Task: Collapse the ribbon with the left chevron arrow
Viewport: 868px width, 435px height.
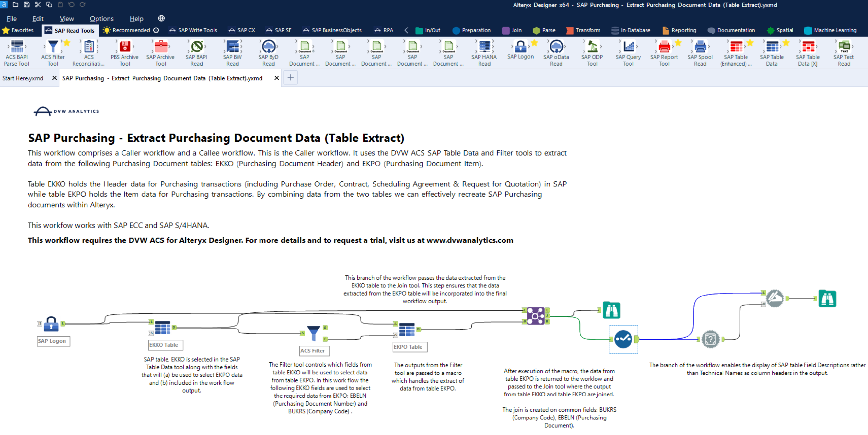Action: (x=406, y=30)
